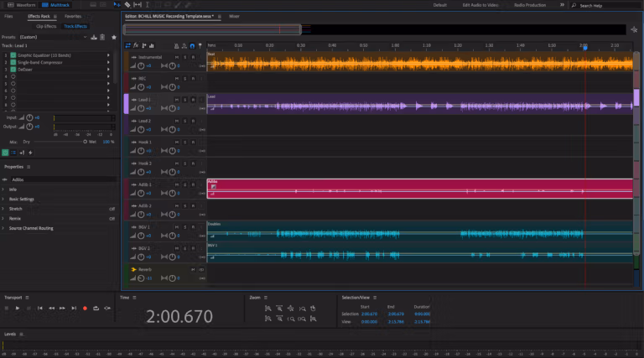Adjust the effects rack Output knob
Viewport: 644px width, 358px height.
coord(29,127)
